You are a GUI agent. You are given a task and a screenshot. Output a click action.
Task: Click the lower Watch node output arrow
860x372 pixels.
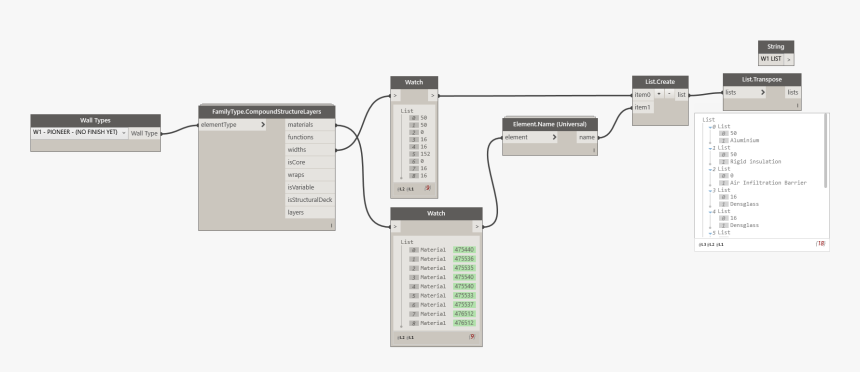[x=477, y=226]
